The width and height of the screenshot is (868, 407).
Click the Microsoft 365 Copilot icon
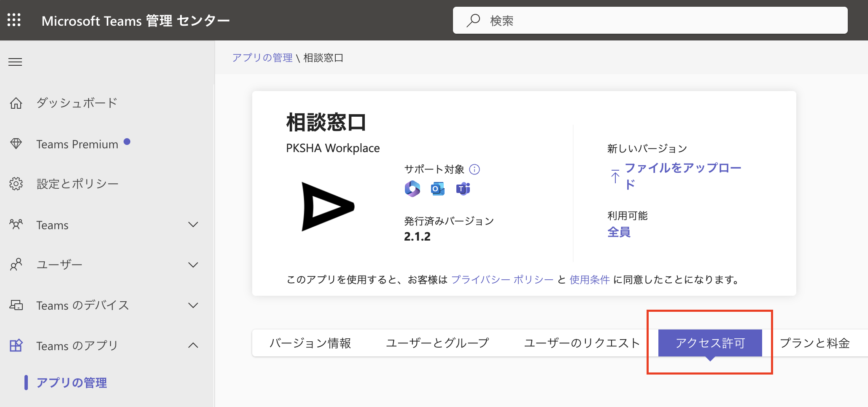click(412, 189)
